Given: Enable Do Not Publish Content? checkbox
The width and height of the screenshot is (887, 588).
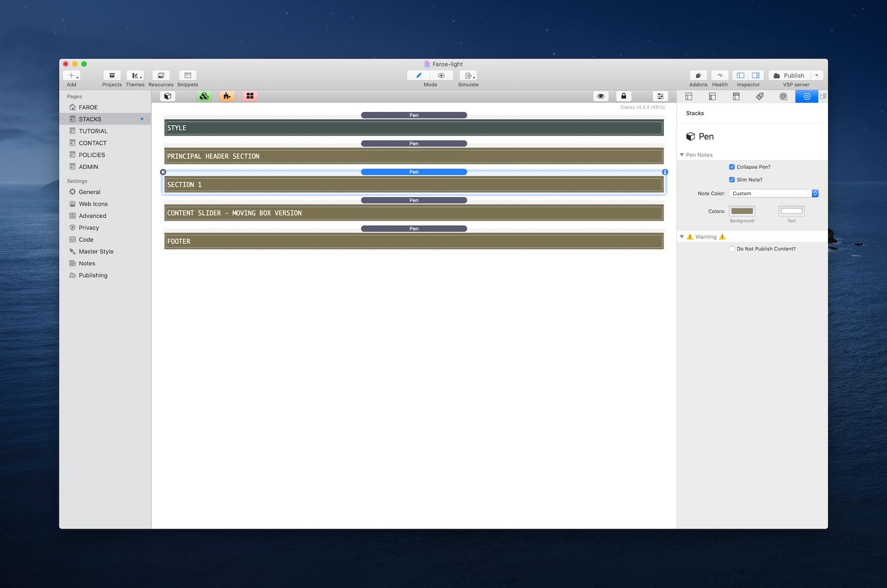Looking at the screenshot, I should click(732, 249).
